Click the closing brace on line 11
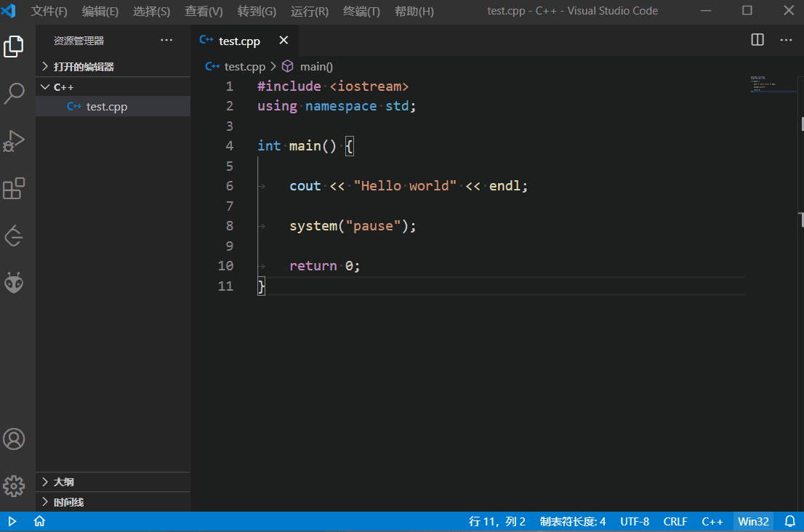The height and width of the screenshot is (532, 804). (x=261, y=286)
